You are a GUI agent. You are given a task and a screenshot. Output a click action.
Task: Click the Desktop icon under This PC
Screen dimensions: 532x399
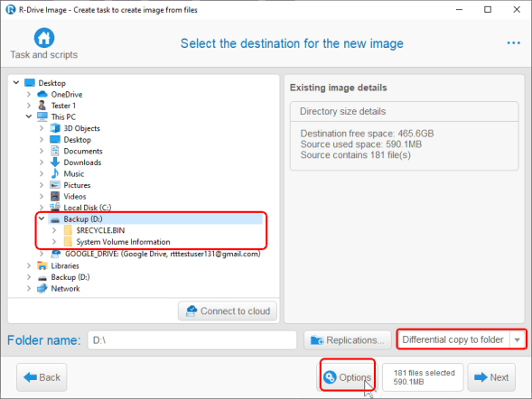click(x=54, y=139)
